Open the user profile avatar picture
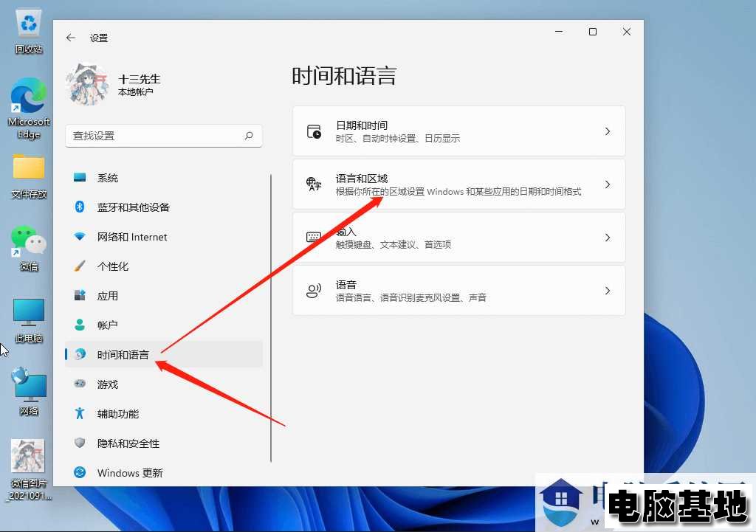 [x=87, y=85]
